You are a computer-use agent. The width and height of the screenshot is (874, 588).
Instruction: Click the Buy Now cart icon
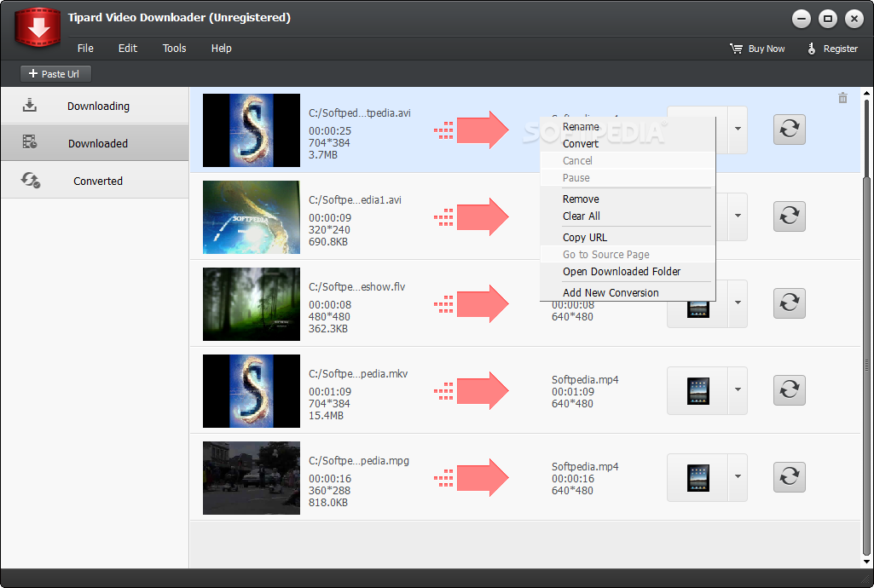tap(737, 49)
